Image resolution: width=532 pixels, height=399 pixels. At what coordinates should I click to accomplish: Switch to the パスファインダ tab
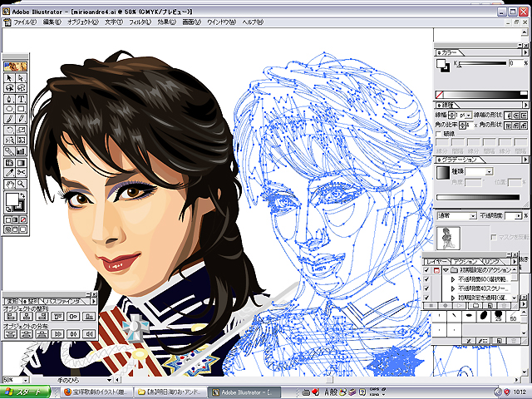click(x=61, y=301)
